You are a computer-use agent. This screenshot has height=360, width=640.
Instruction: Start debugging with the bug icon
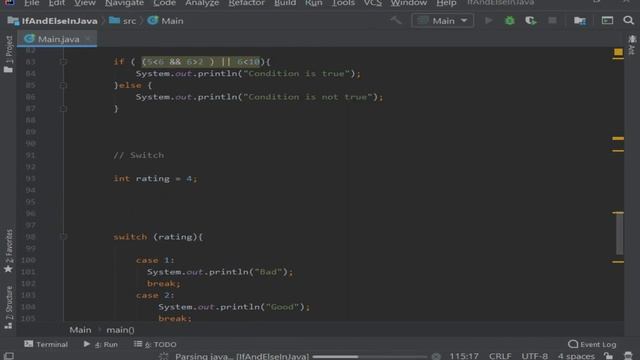tap(509, 20)
